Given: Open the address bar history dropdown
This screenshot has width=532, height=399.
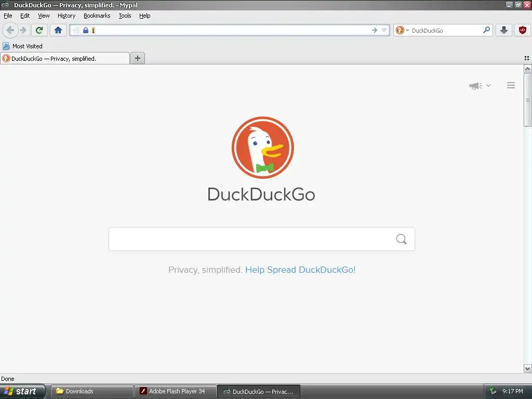Looking at the screenshot, I should pyautogui.click(x=384, y=30).
